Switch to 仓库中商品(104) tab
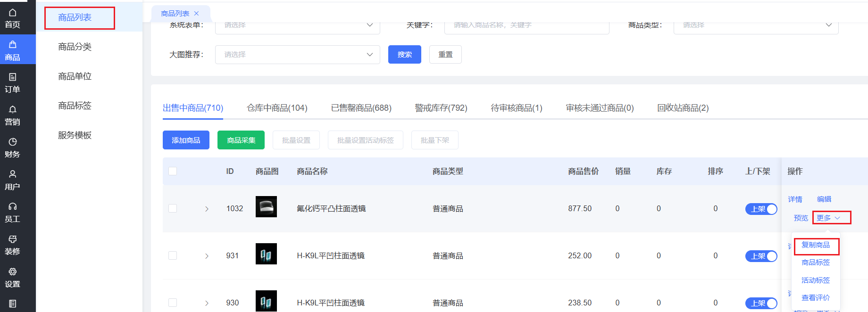The image size is (868, 312). (x=277, y=108)
